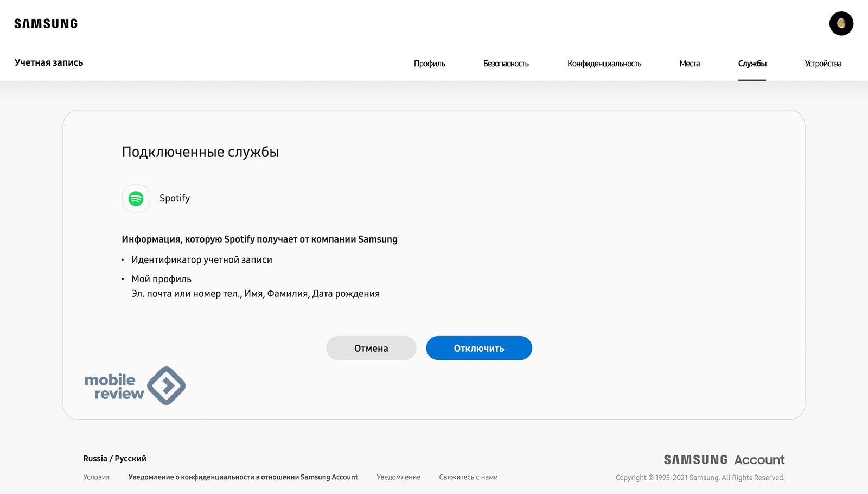The image size is (868, 494).
Task: Click the Учетная запись heading
Action: coord(49,62)
